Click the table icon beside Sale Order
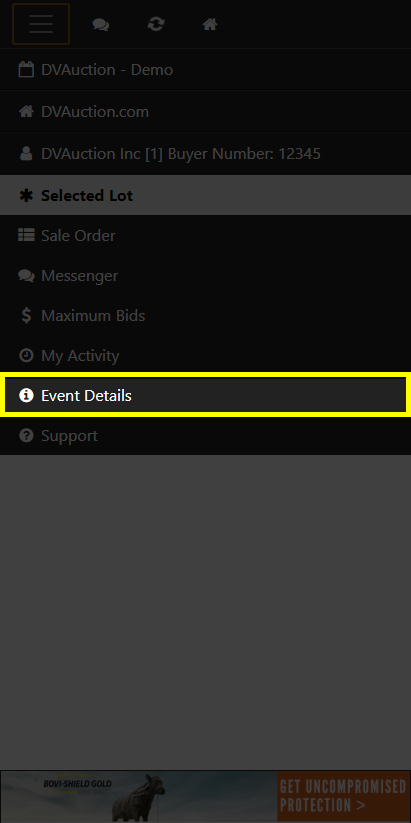This screenshot has width=411, height=823. [26, 235]
